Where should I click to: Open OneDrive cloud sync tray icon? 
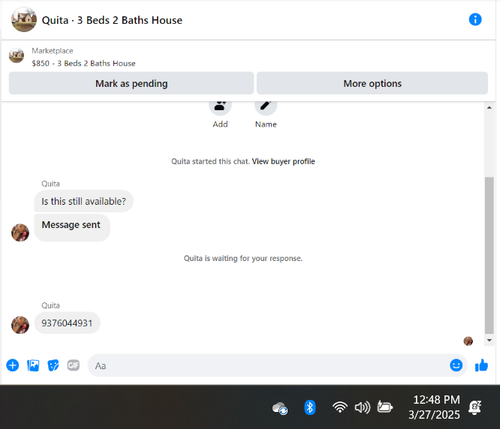coord(280,408)
